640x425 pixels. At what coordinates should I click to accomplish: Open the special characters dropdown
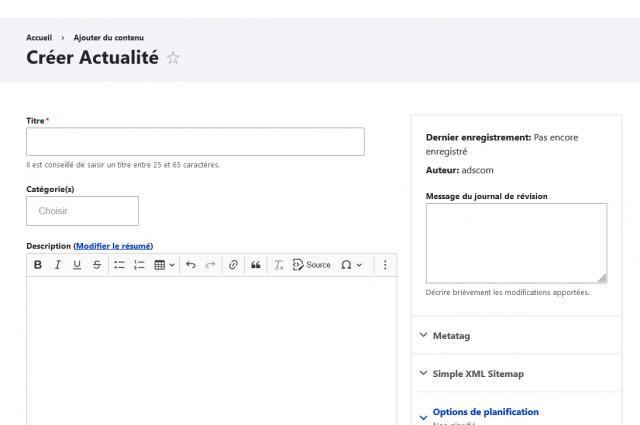[x=351, y=265]
